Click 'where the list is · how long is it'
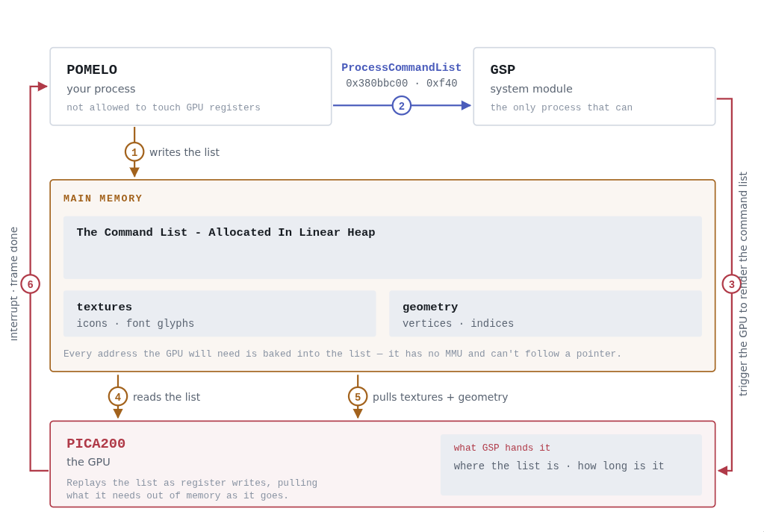Image resolution: width=764 pixels, height=532 pixels. tap(559, 466)
